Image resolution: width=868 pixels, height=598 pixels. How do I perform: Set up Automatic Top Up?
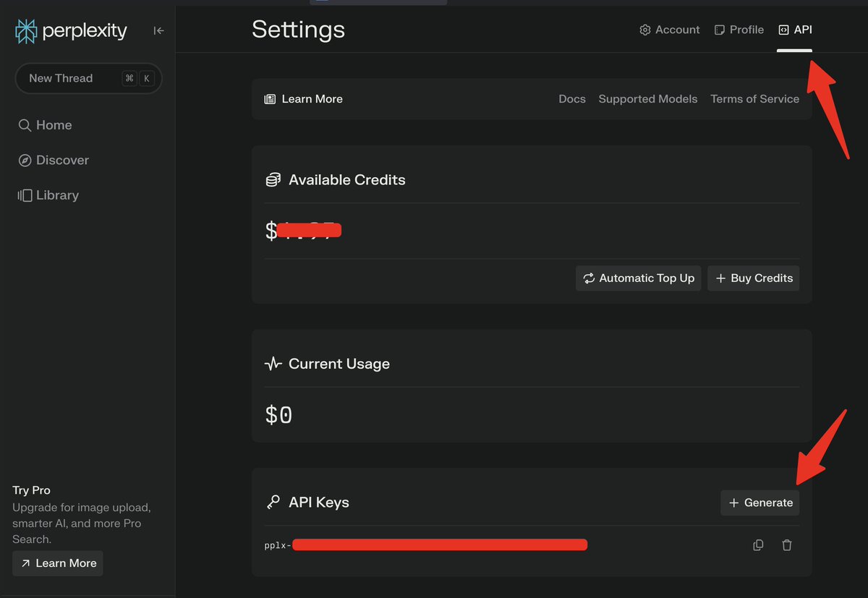point(639,278)
